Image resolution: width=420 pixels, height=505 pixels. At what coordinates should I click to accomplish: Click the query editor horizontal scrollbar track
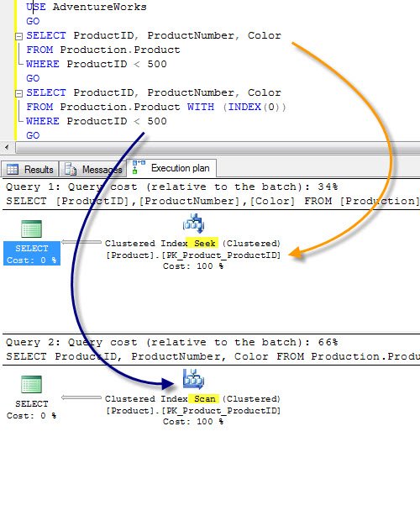point(218,148)
